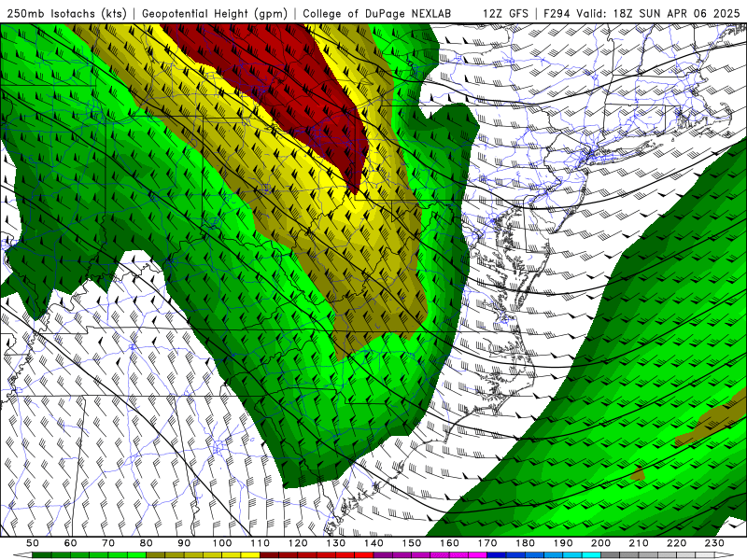The image size is (747, 560).
Task: Click the '120' color scale label
Action: [x=298, y=543]
